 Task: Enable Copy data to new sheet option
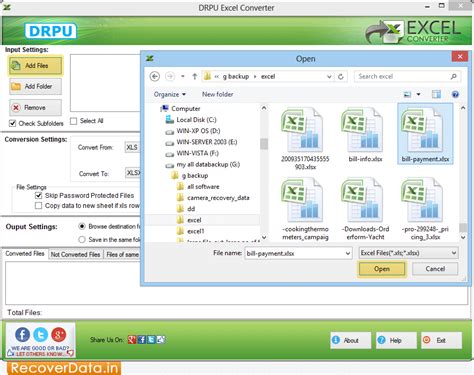click(38, 206)
